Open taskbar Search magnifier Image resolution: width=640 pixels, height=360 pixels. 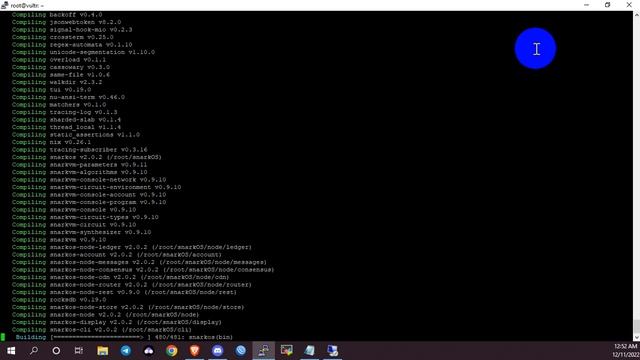coord(34,351)
